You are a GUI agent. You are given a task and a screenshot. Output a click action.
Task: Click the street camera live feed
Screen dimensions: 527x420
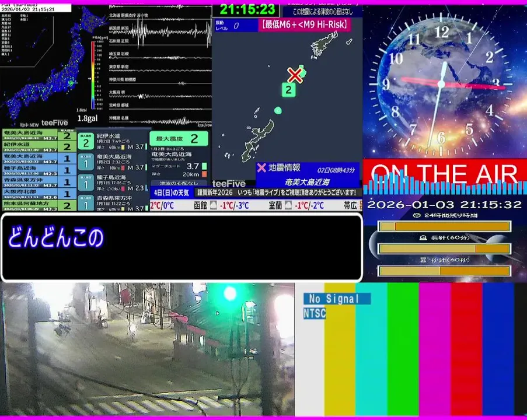(147, 349)
